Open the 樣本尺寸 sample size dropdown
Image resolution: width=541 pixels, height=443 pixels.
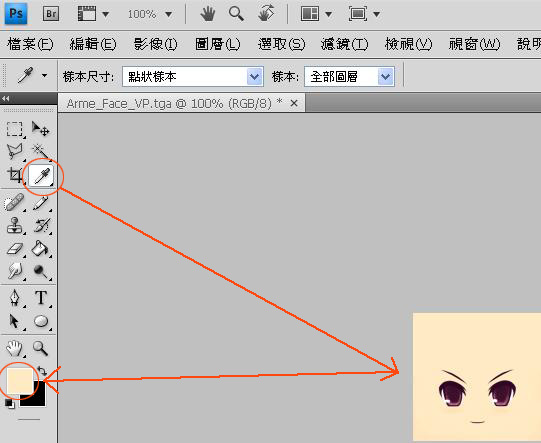tap(193, 76)
